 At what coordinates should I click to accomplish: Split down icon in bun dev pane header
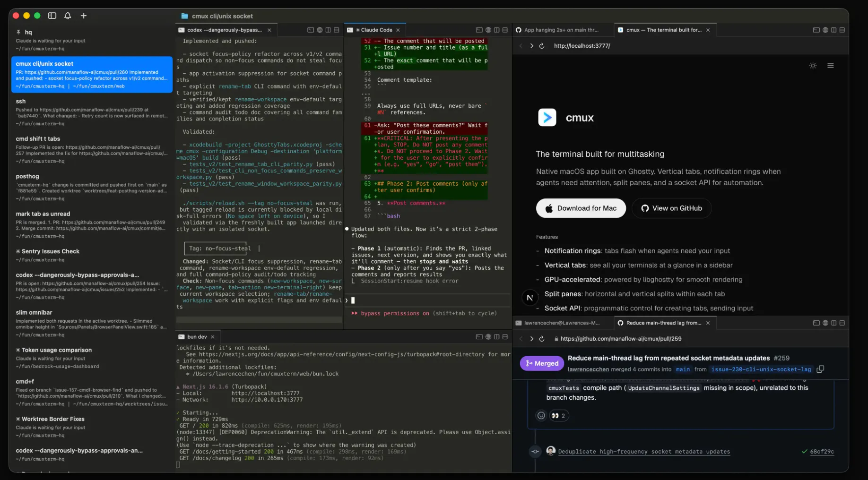[x=505, y=337]
